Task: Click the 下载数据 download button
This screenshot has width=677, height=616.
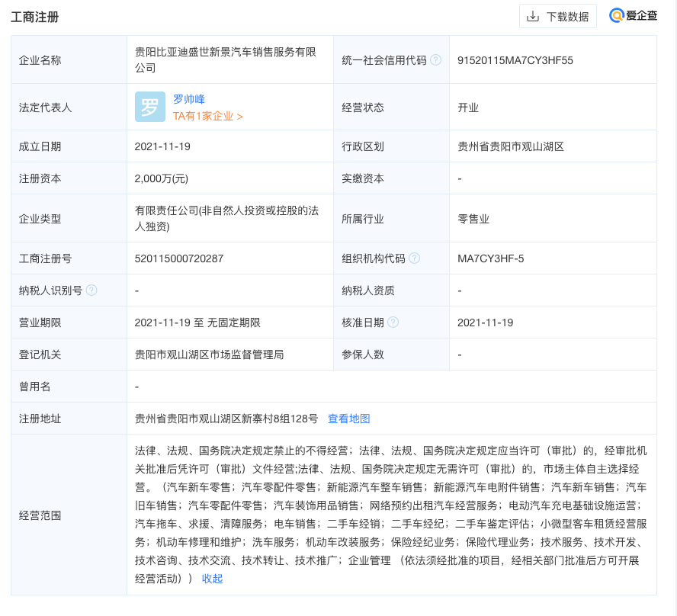Action: (x=557, y=17)
